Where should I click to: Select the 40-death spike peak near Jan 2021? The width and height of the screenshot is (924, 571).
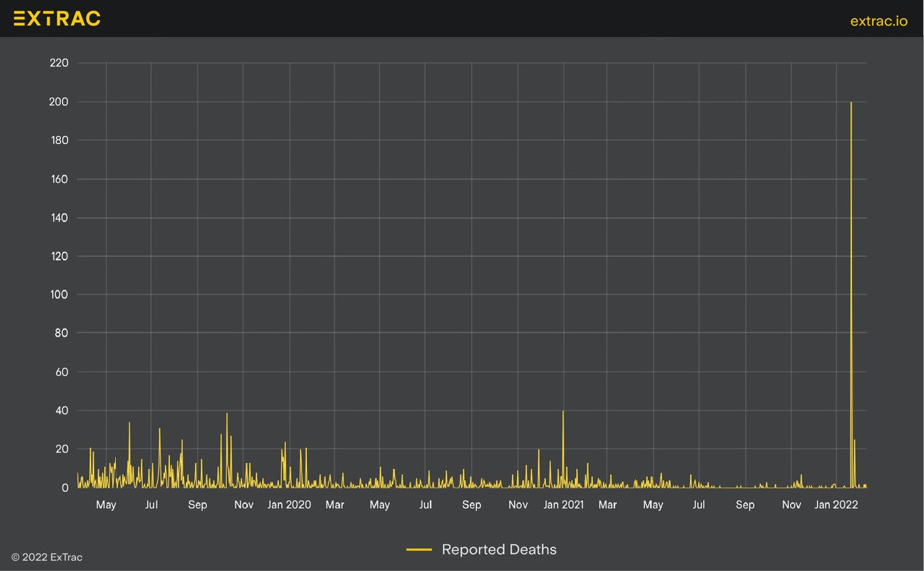563,412
